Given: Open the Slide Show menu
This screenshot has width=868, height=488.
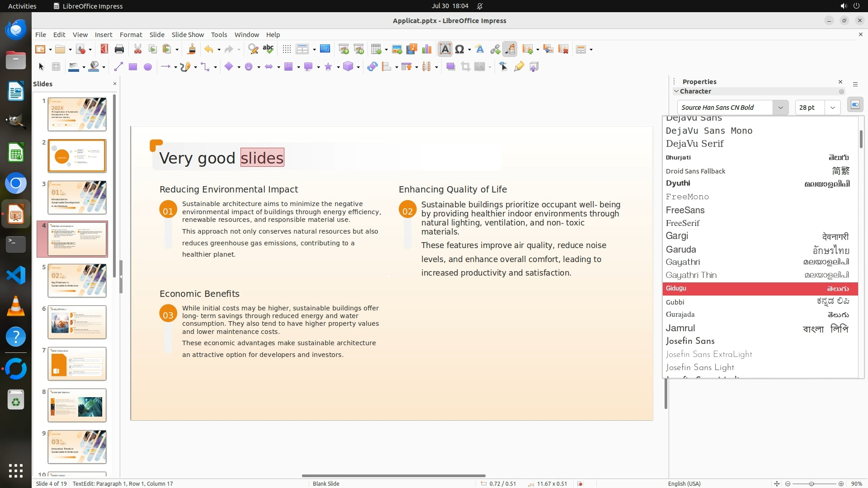Looking at the screenshot, I should coord(188,35).
